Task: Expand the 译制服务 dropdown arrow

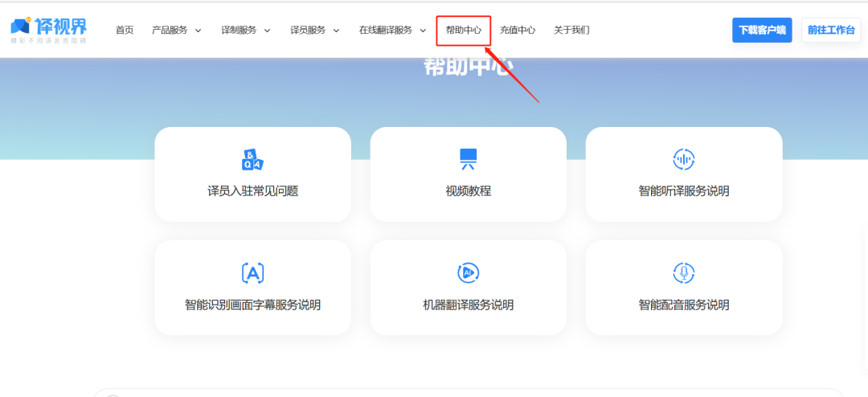Action: click(x=268, y=31)
